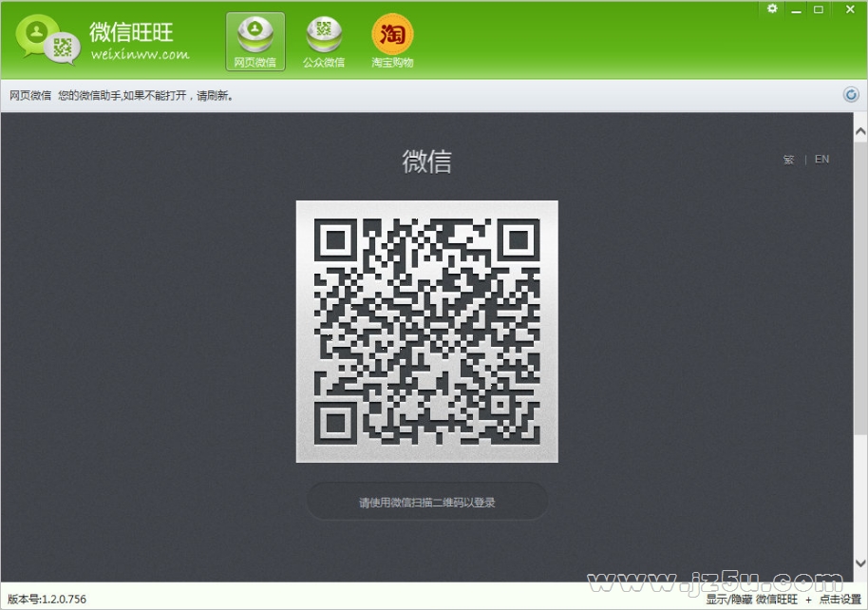Click scrollbar down arrow
Screen dimensions: 868x610
click(860, 563)
